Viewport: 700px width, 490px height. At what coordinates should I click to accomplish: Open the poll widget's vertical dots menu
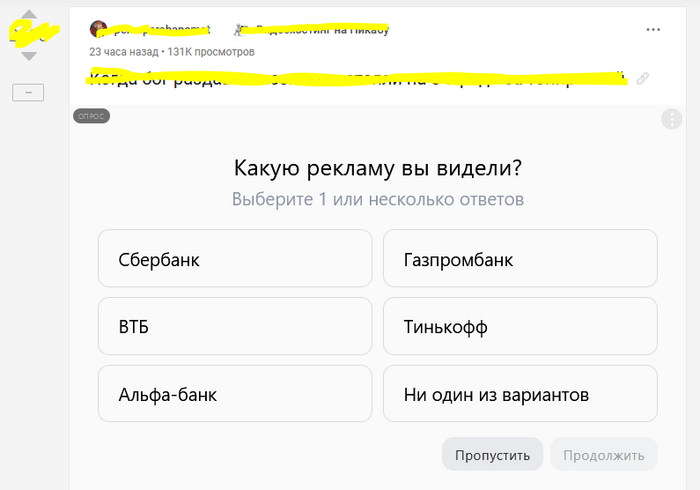[671, 119]
